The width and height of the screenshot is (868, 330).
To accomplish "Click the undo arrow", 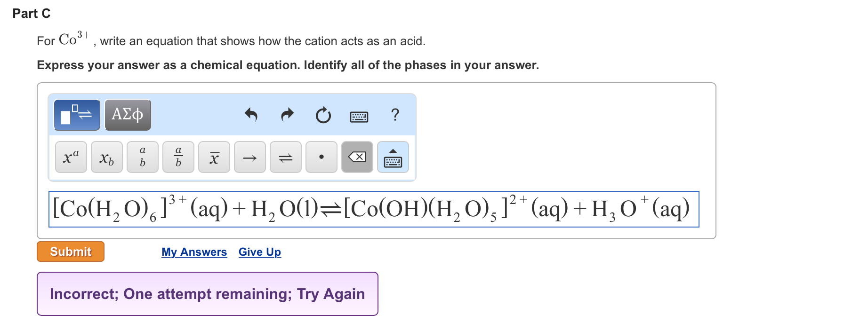I will pyautogui.click(x=251, y=115).
